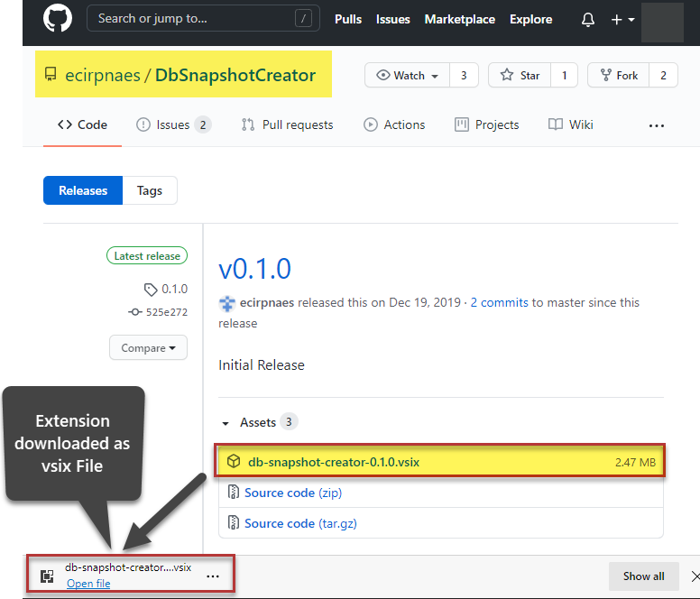Switch to the Actions tab
The height and width of the screenshot is (599, 700).
394,124
